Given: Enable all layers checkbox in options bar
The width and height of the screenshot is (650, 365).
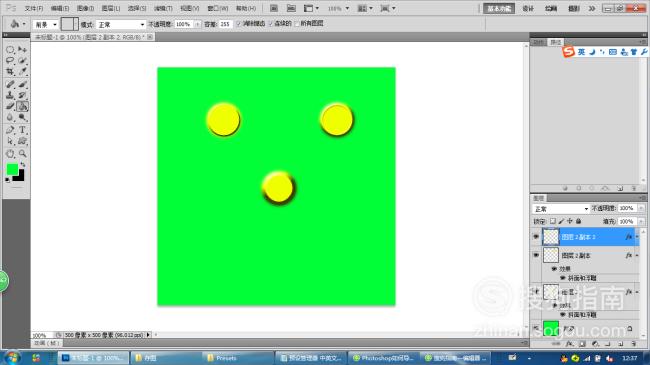Looking at the screenshot, I should 297,24.
